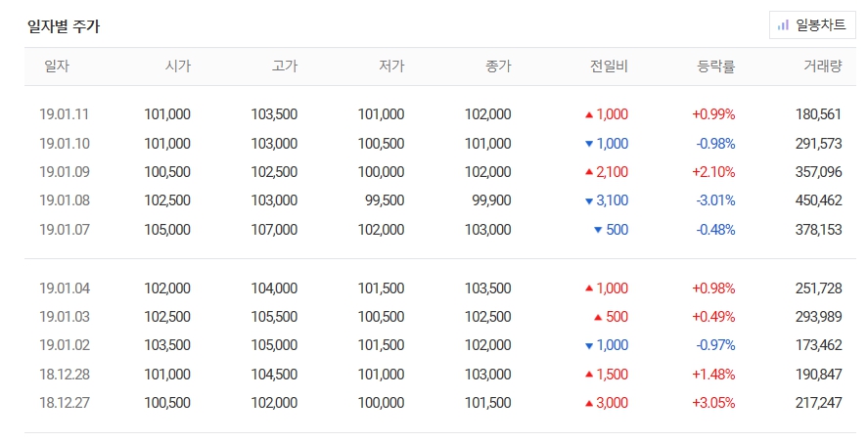Screen dimensions: 868x443
Task: Click the 거래량 column header
Action: point(823,66)
